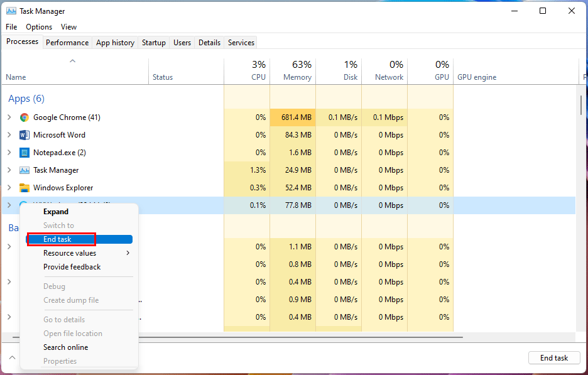Click the 1.3% CPU cell
The width and height of the screenshot is (588, 375).
click(247, 170)
